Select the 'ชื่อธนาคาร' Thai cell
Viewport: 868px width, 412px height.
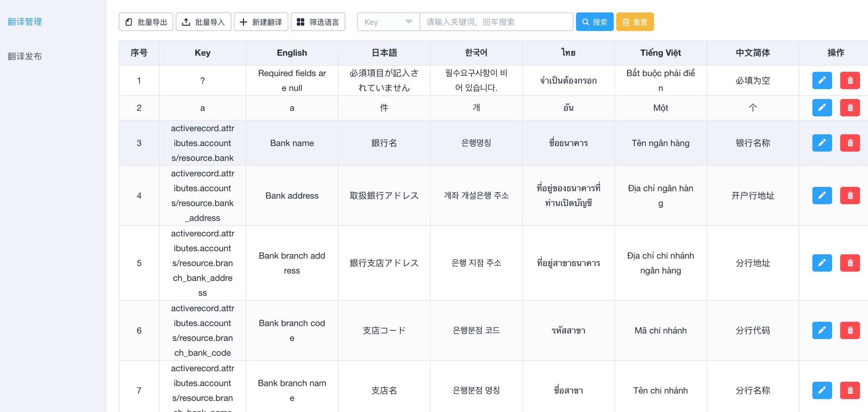coord(568,143)
